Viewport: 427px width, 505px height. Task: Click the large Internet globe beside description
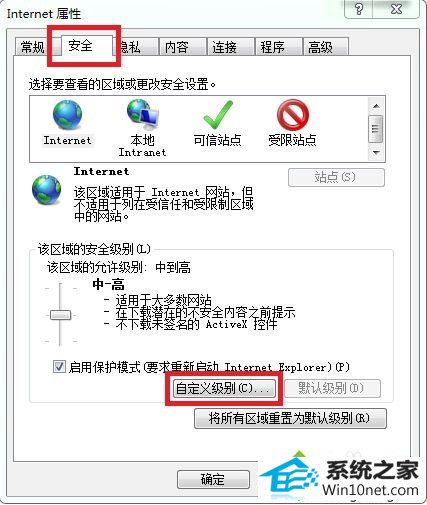point(47,190)
